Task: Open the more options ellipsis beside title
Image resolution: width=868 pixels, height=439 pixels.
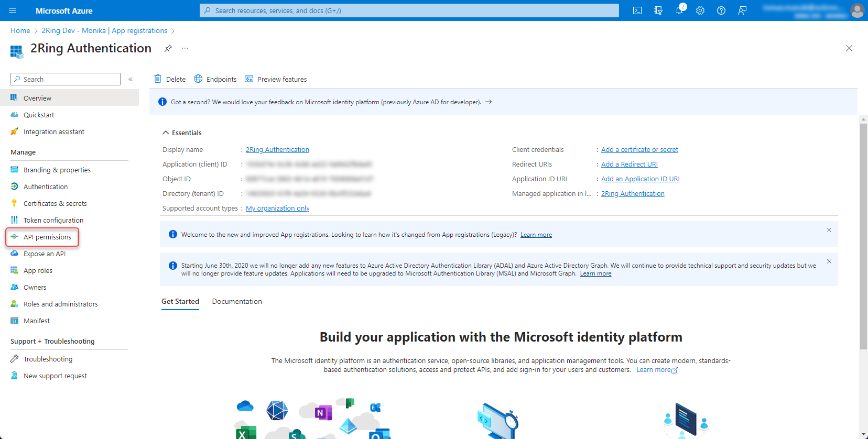Action: click(185, 48)
